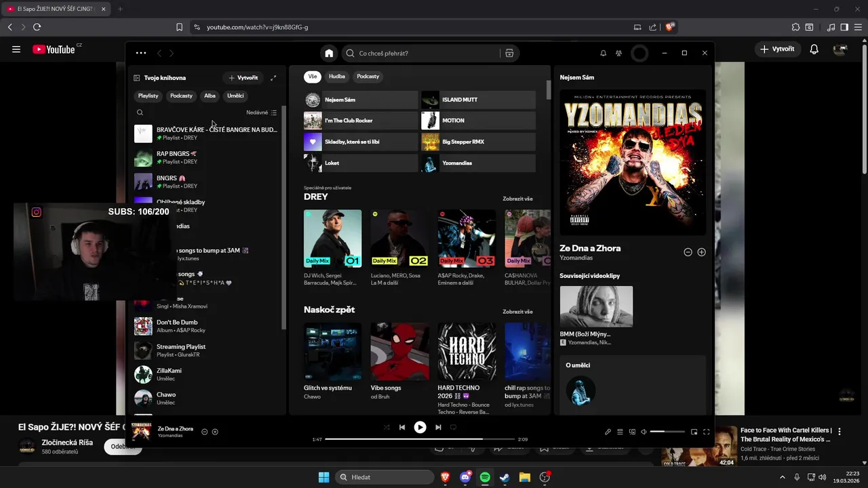
Task: Open Vytvořit menu in Spotify library
Action: click(243, 78)
